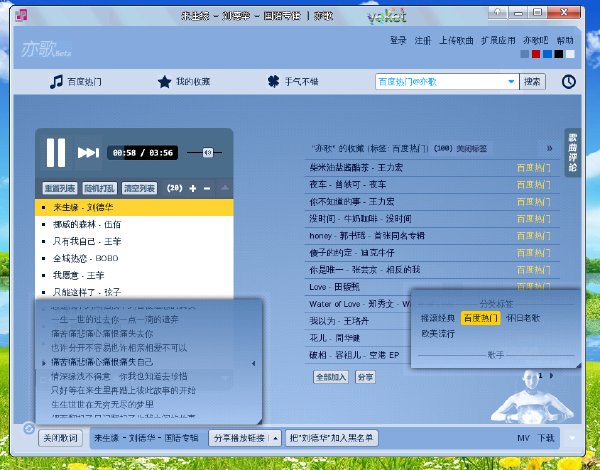Screen dimensions: 600x470
Task: Click song 没时间 - 牛奶咖啡
Action: [x=360, y=219]
